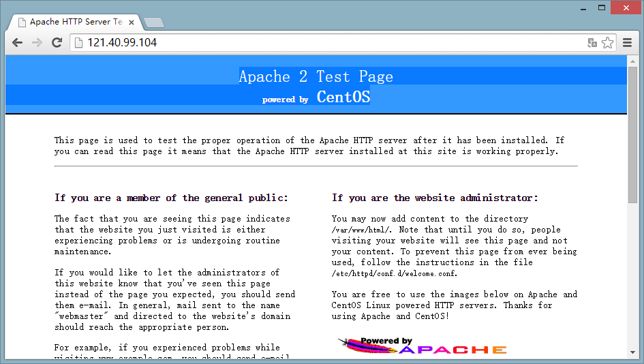Open a new tab
The image size is (644, 364).
click(155, 22)
